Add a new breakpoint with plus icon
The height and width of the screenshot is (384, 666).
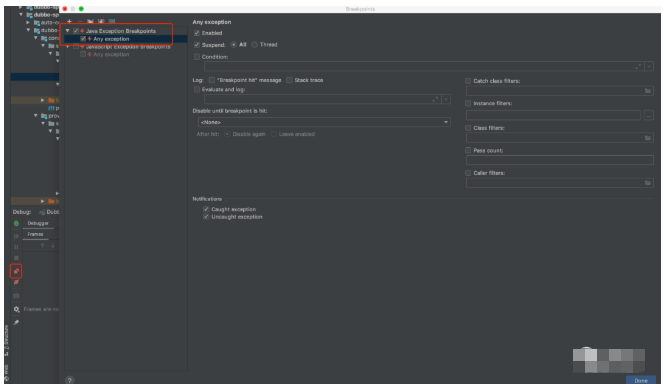pyautogui.click(x=69, y=21)
